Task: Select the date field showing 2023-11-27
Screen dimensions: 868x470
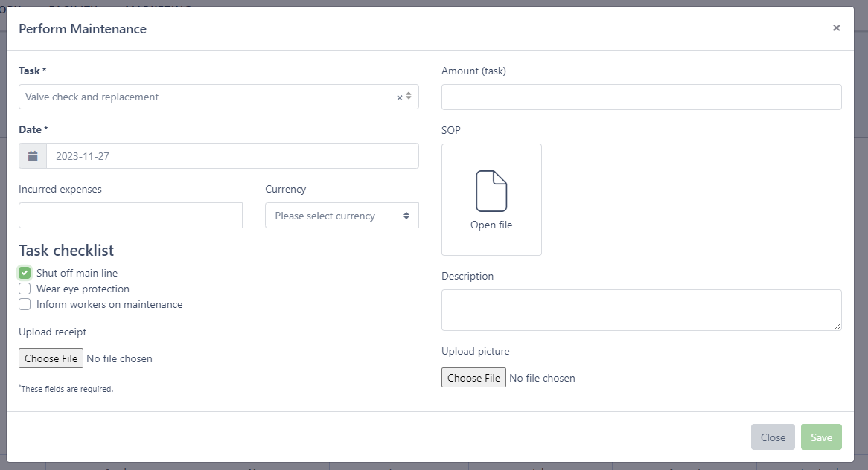Action: point(232,156)
